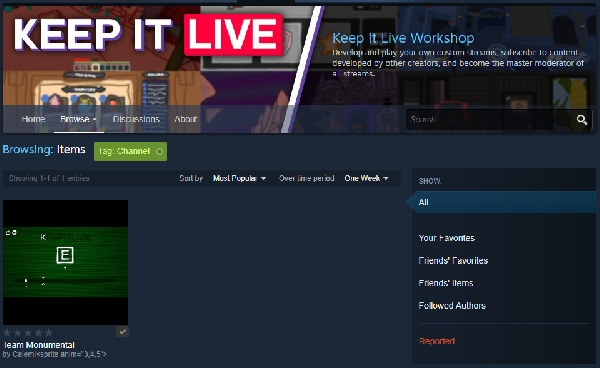Show Friends' Favorites items

[453, 261]
